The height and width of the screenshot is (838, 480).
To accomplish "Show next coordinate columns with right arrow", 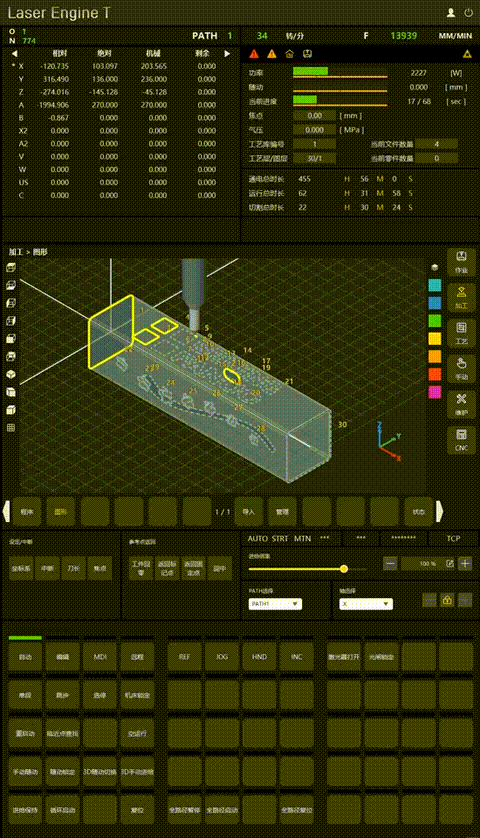I will tap(227, 53).
